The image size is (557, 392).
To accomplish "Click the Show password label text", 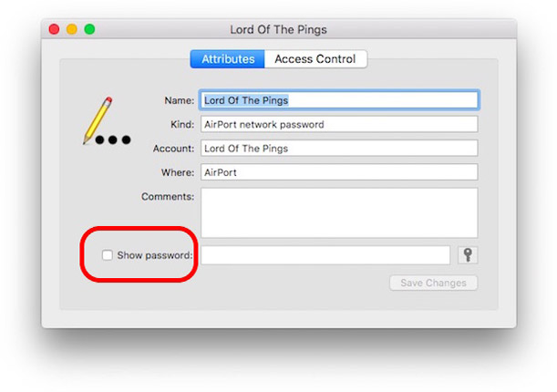I will pos(155,255).
